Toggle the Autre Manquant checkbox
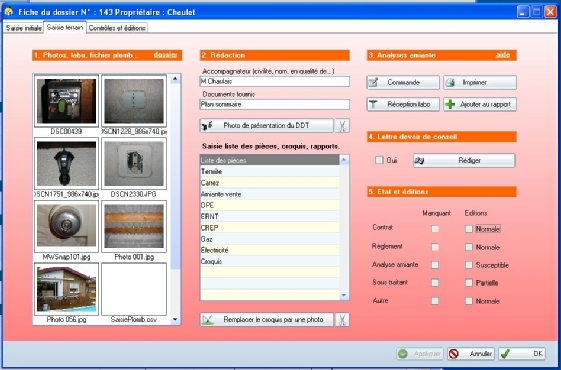 435,301
